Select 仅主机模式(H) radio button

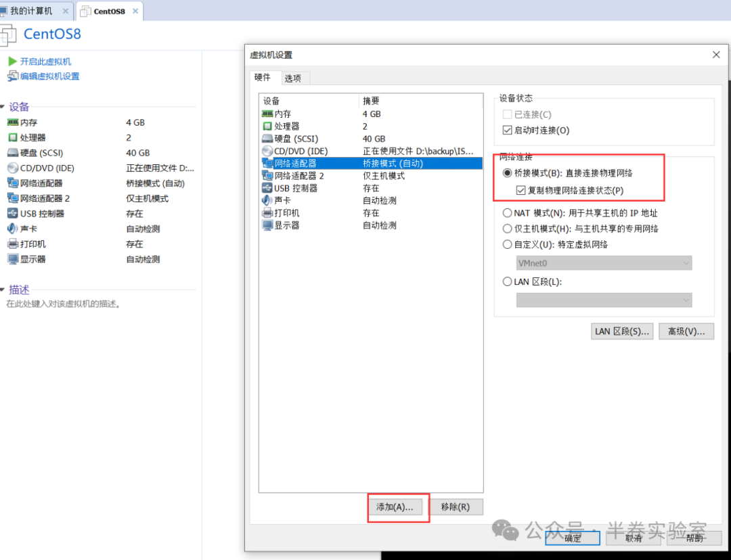coord(507,229)
